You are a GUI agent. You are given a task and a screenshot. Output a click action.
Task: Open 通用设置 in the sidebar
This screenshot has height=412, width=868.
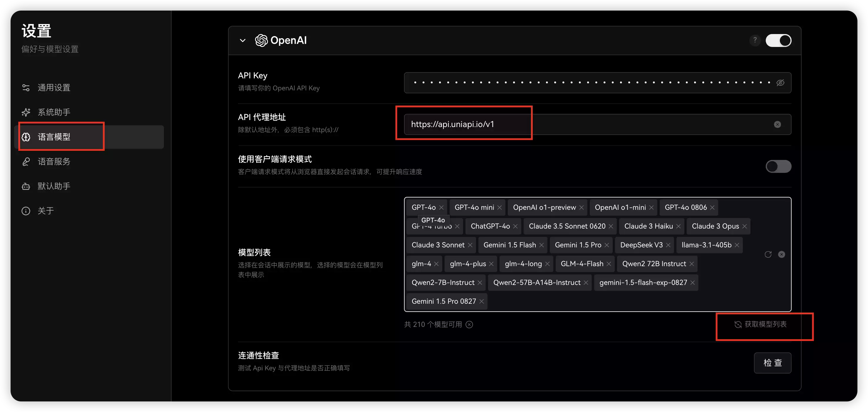tap(54, 88)
